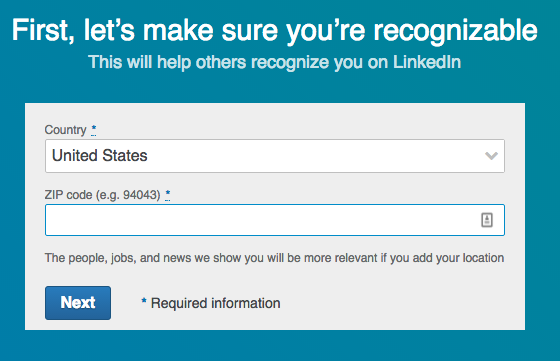Click the required asterisk beside Country label
The image size is (560, 361).
(94, 129)
